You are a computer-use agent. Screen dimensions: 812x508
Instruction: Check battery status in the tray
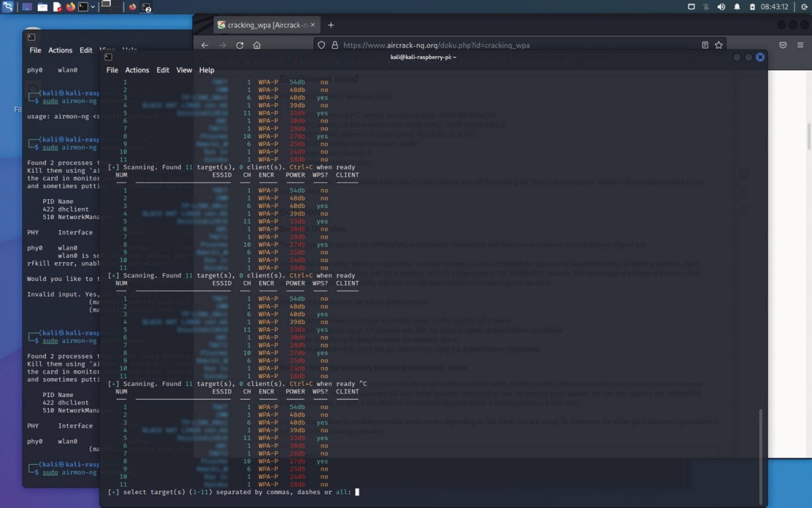(752, 7)
